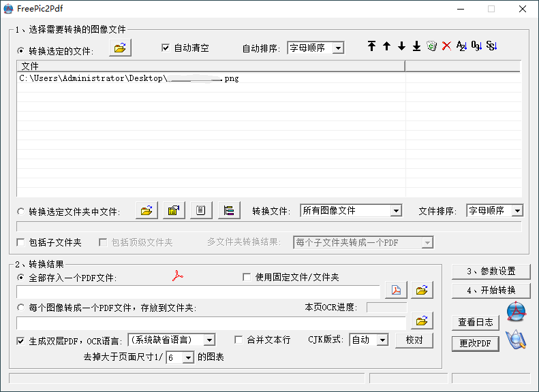Click the red PDF file picker button
This screenshot has width=539, height=392.
point(395,291)
